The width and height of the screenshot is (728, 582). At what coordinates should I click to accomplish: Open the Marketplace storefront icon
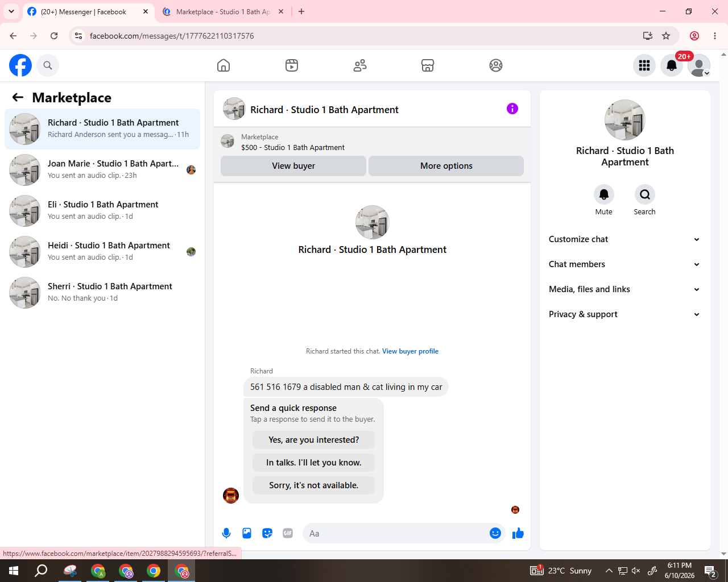click(x=428, y=65)
